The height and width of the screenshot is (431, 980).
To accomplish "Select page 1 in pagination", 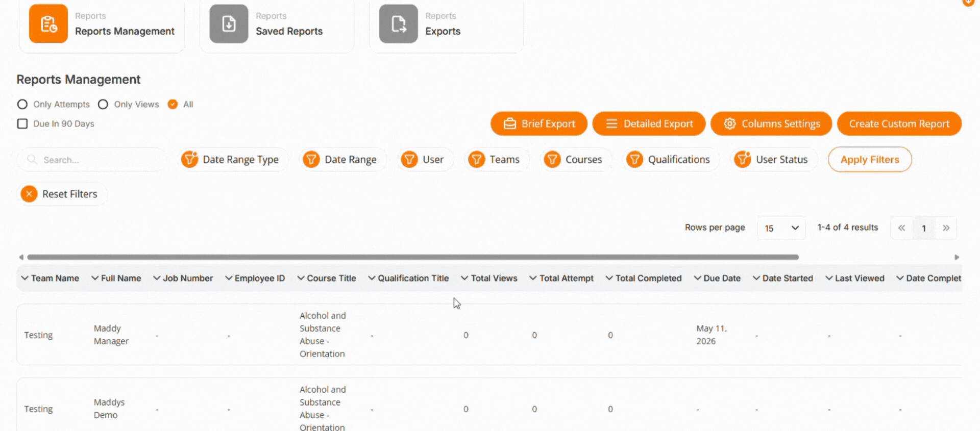I will coord(923,228).
